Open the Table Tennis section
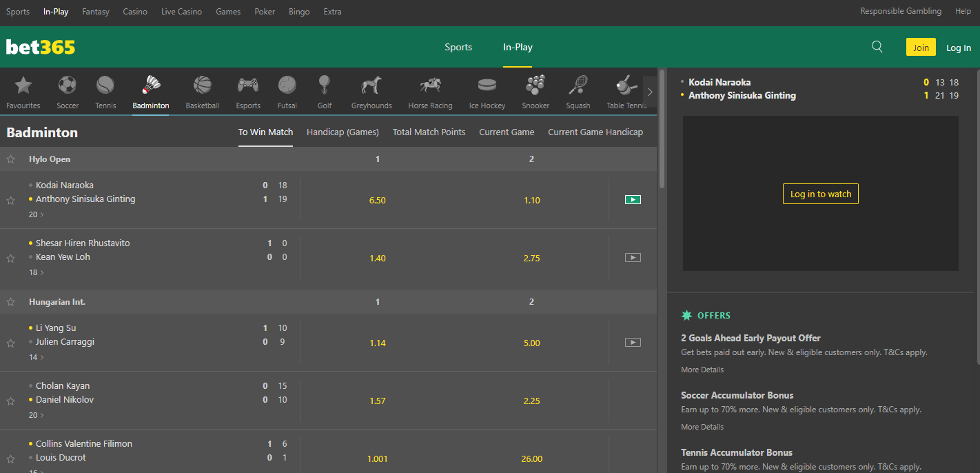Image resolution: width=980 pixels, height=473 pixels. [x=625, y=91]
